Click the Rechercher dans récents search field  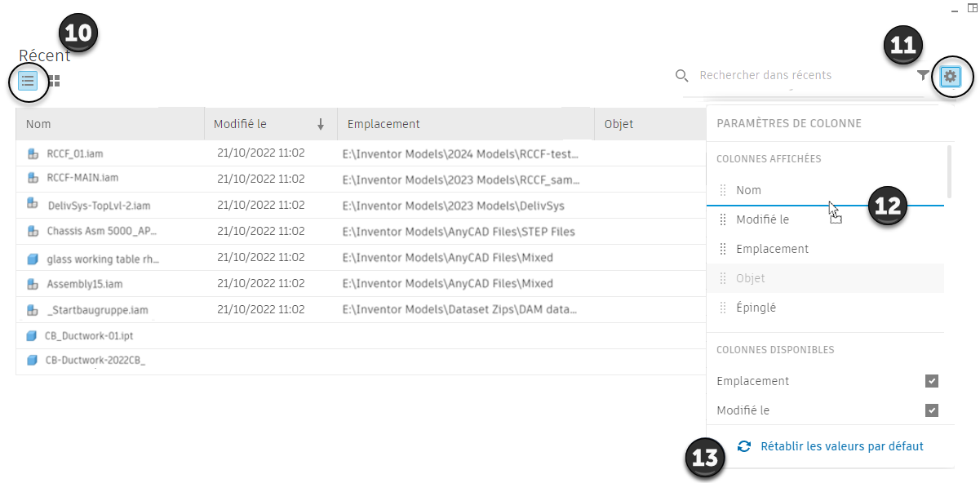(800, 76)
